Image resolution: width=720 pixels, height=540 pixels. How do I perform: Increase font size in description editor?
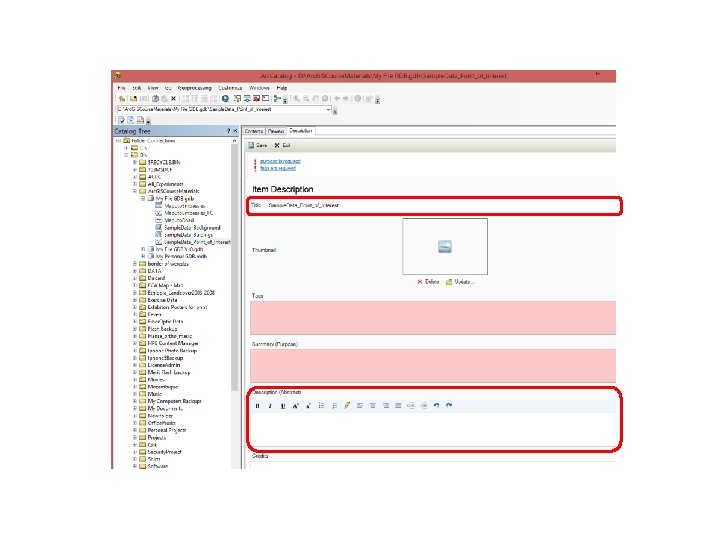295,406
